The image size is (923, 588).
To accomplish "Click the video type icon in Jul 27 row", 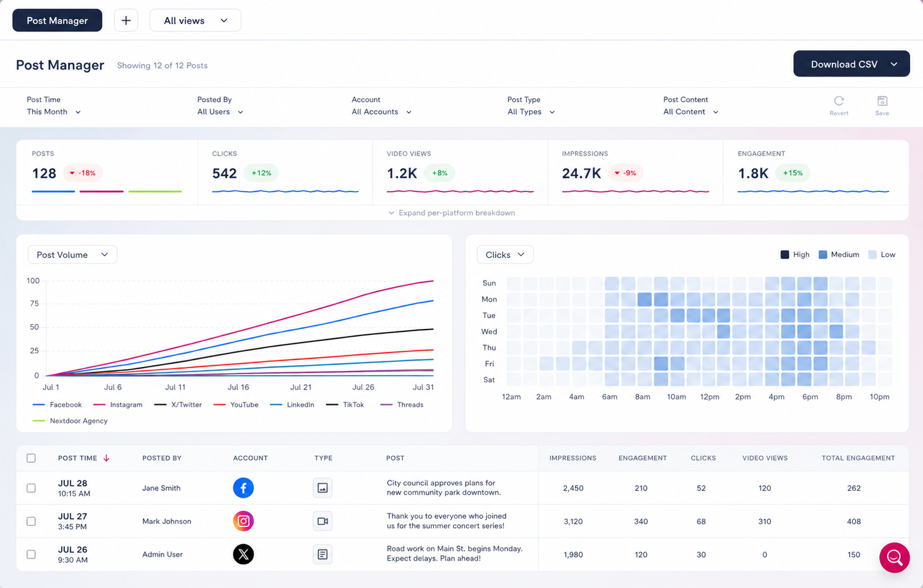I will (323, 521).
